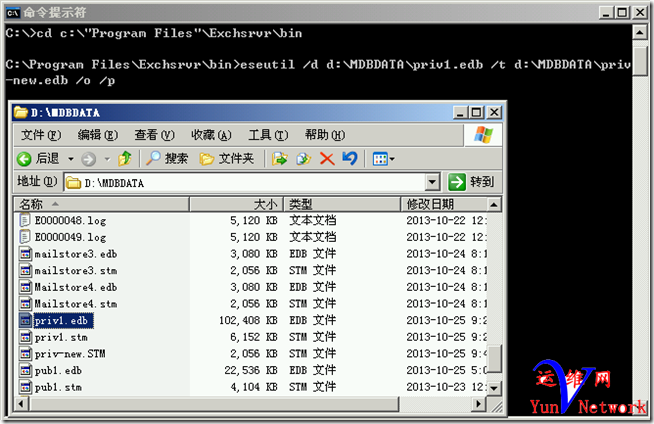654x424 pixels.
Task: Click the Move To folder icon
Action: point(279,159)
